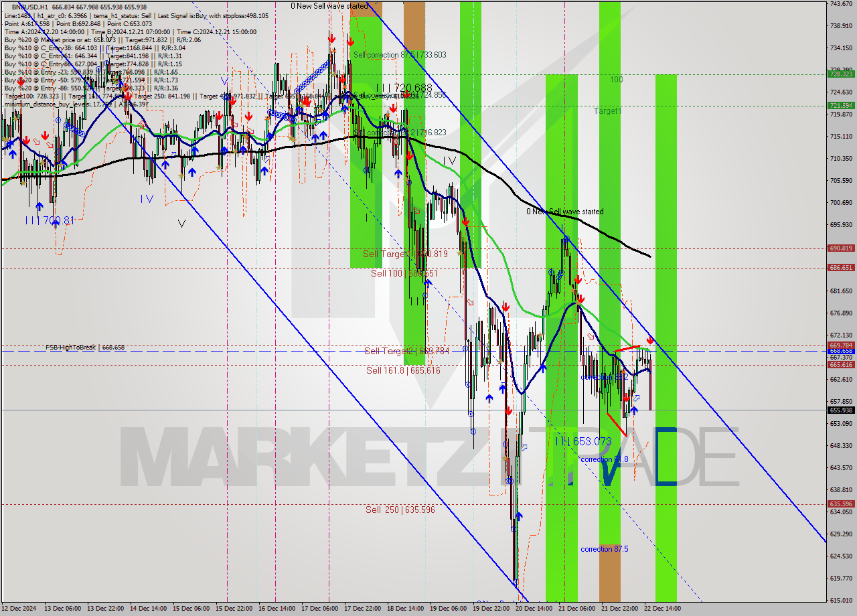857x616 pixels.
Task: Select the '15 Dec 06:00' time label
Action: [191, 609]
